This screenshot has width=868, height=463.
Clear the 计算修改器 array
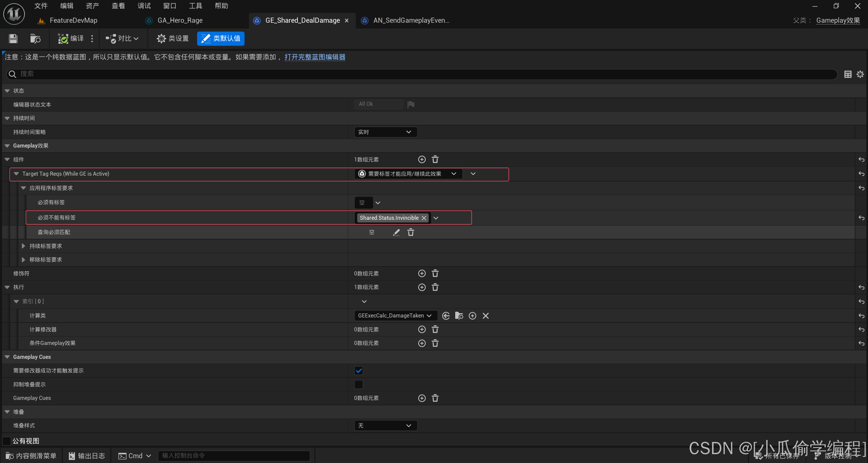tap(435, 329)
